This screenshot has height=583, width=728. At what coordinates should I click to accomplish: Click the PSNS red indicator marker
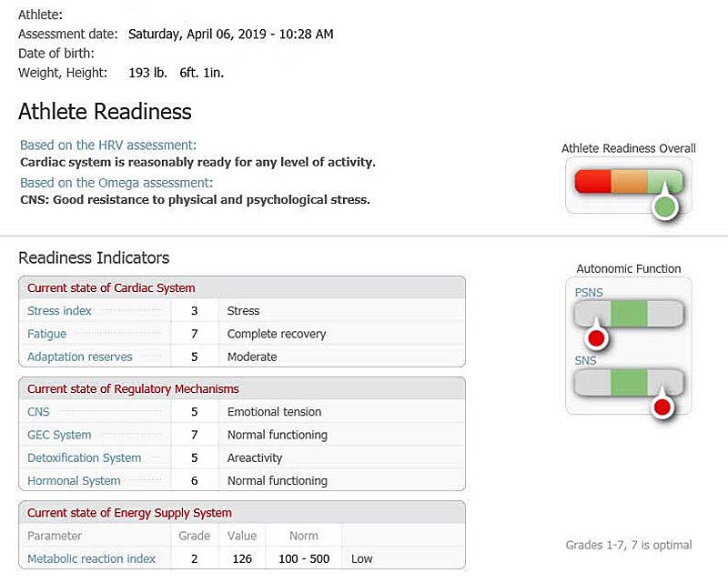click(x=596, y=338)
